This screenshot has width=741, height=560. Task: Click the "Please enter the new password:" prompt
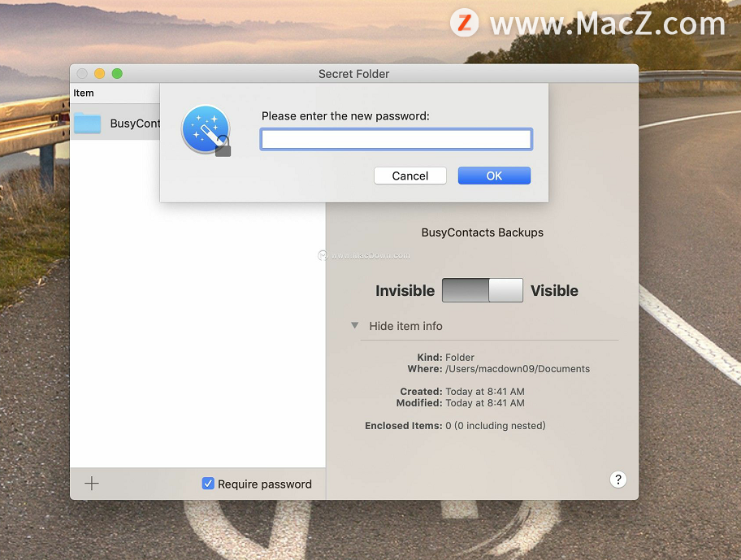point(345,116)
